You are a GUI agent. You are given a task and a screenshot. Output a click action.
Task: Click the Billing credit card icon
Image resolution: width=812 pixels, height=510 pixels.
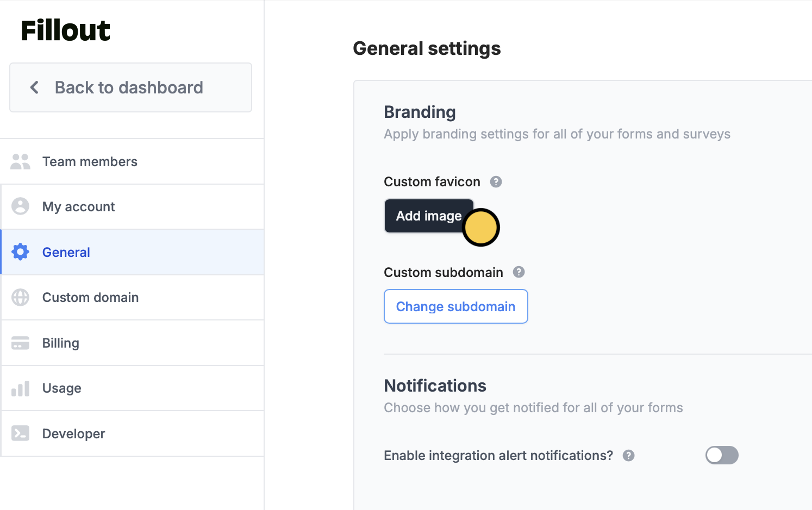click(x=20, y=343)
